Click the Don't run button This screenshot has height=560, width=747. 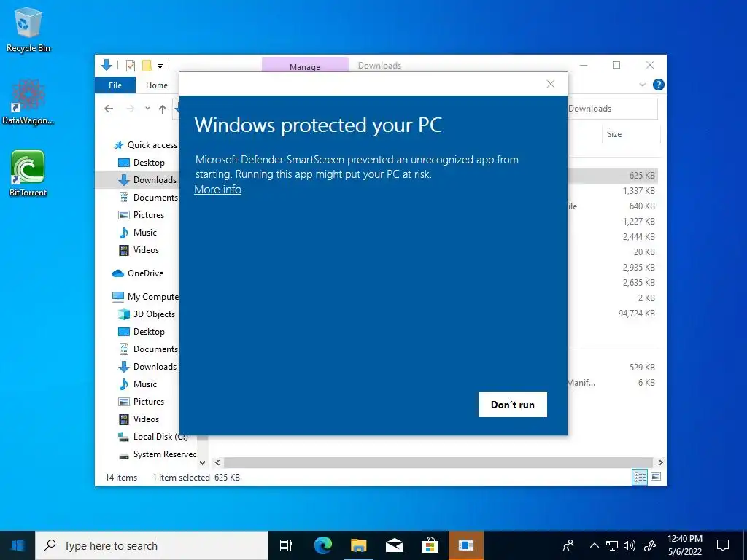click(x=513, y=404)
